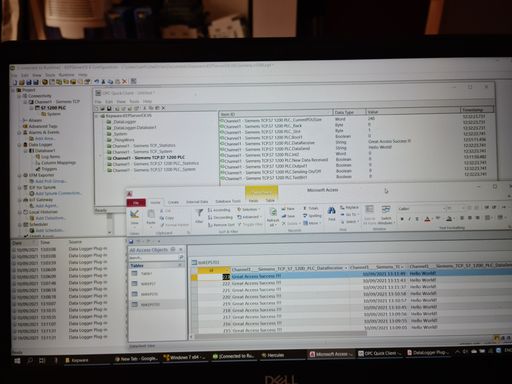This screenshot has width=512, height=384.
Task: Open the All Access Objects pane dropdown
Action: click(x=173, y=249)
